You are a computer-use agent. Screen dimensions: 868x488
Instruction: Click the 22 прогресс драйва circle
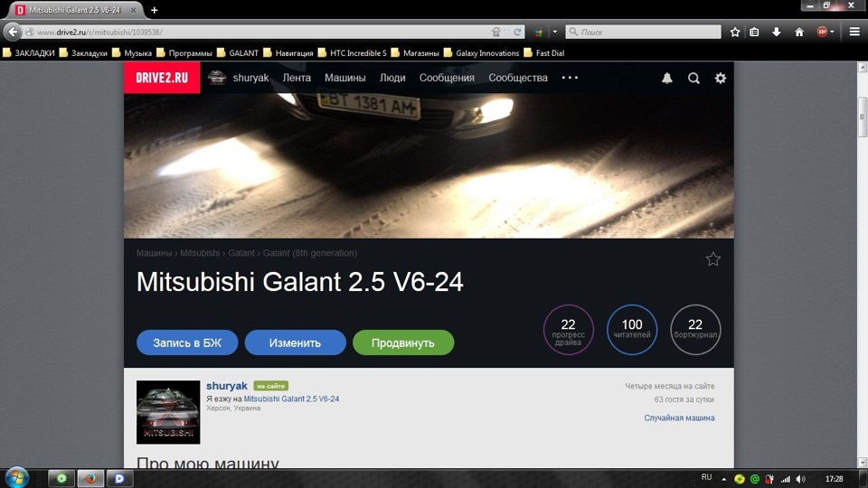coord(569,330)
